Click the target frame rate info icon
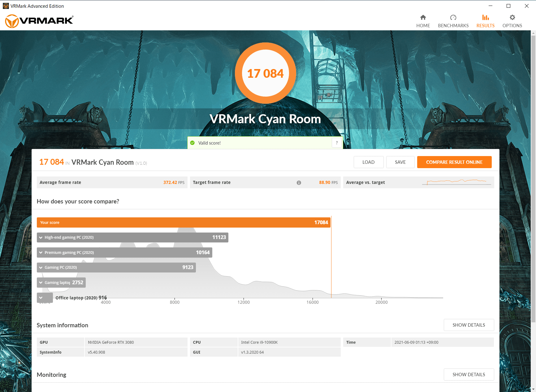 coord(299,183)
